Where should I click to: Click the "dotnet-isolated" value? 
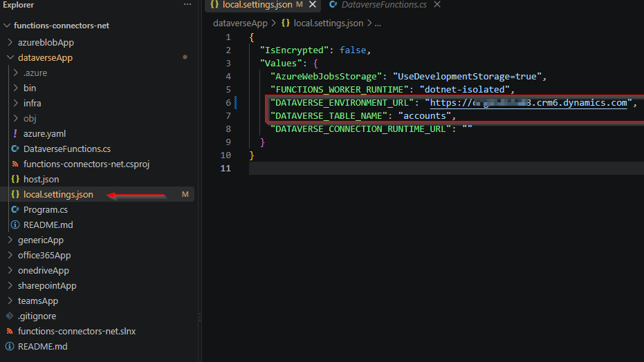point(465,89)
